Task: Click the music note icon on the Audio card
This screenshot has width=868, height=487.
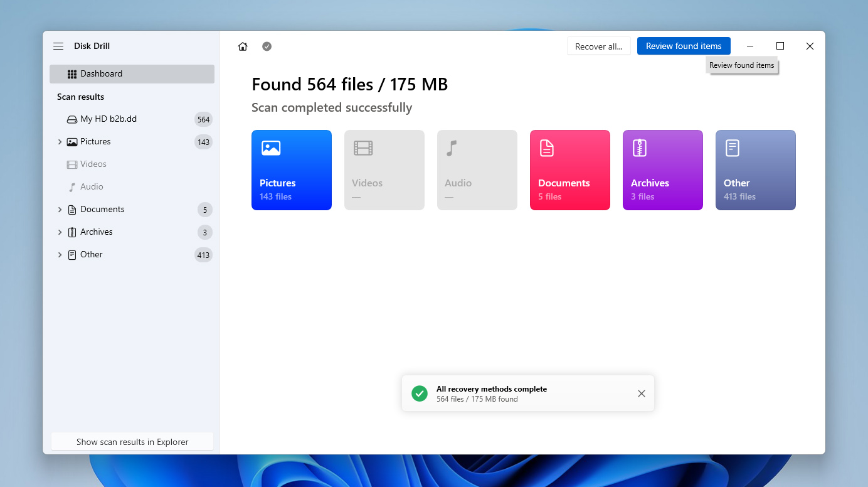Action: tap(452, 148)
